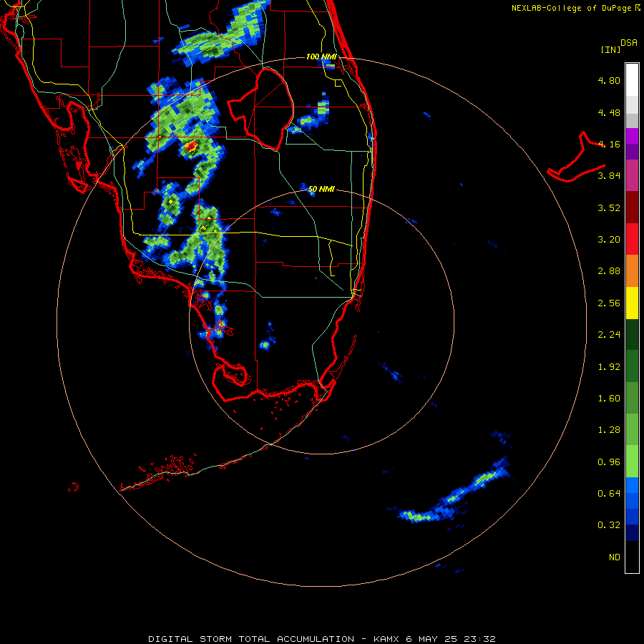Click the 50 NMI range ring label
This screenshot has height=644, width=644.
click(x=321, y=189)
